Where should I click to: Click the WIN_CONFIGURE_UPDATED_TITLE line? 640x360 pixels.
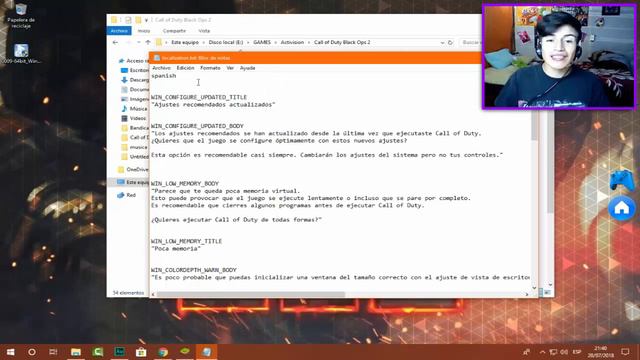click(x=199, y=97)
